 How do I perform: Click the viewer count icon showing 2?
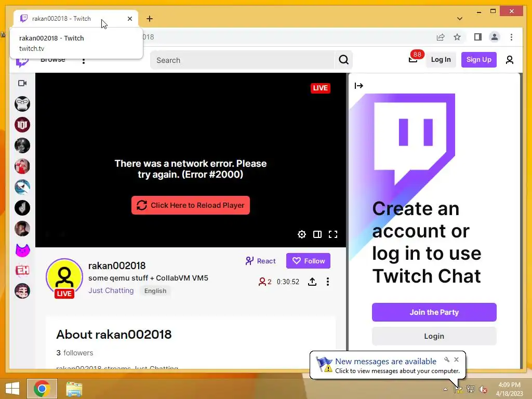pyautogui.click(x=264, y=282)
